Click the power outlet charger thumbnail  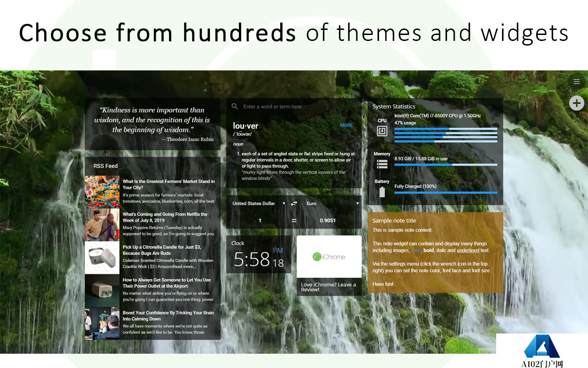[102, 290]
